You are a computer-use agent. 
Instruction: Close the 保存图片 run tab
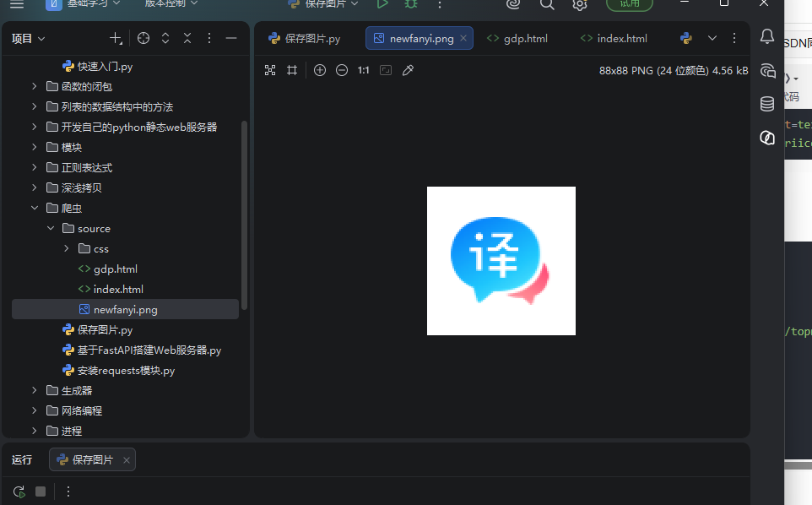[127, 460]
